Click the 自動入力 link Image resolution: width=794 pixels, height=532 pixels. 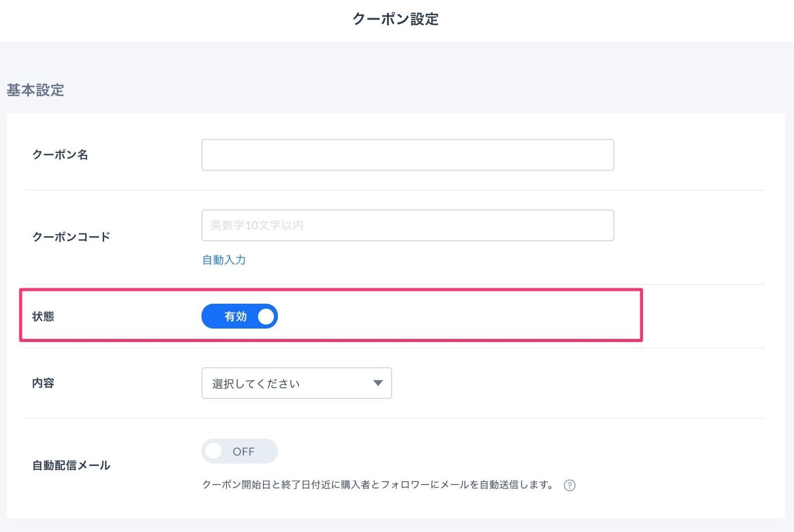(224, 260)
